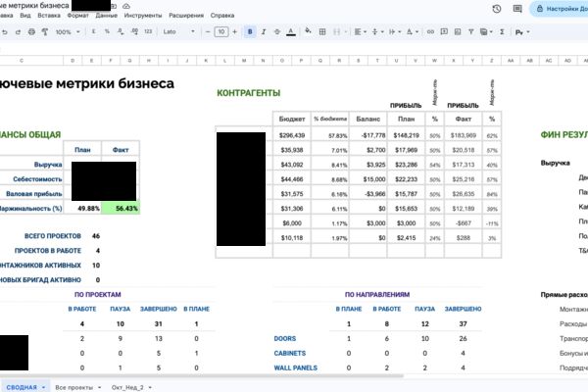Image resolution: width=588 pixels, height=392 pixels.
Task: Select column header U
Action: tap(396, 61)
